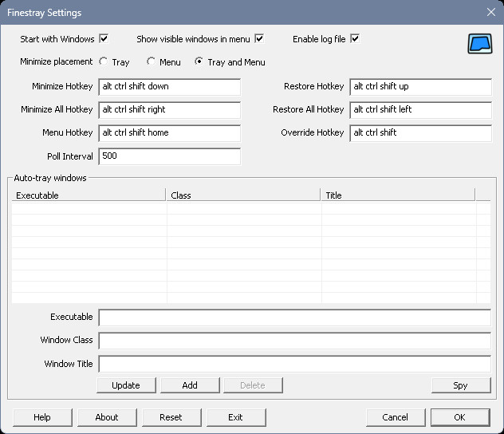The width and height of the screenshot is (504, 434).
Task: Click the Poll Interval field showing 500
Action: point(170,156)
